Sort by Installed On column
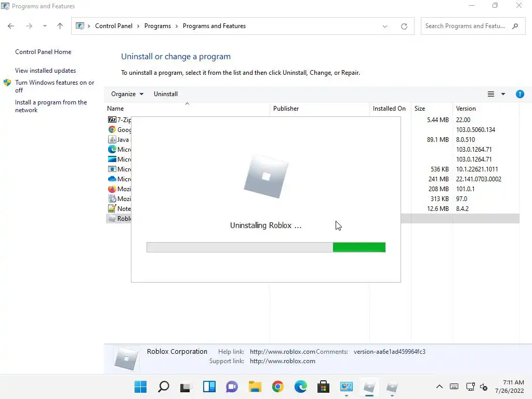The image size is (532, 399). 389,109
